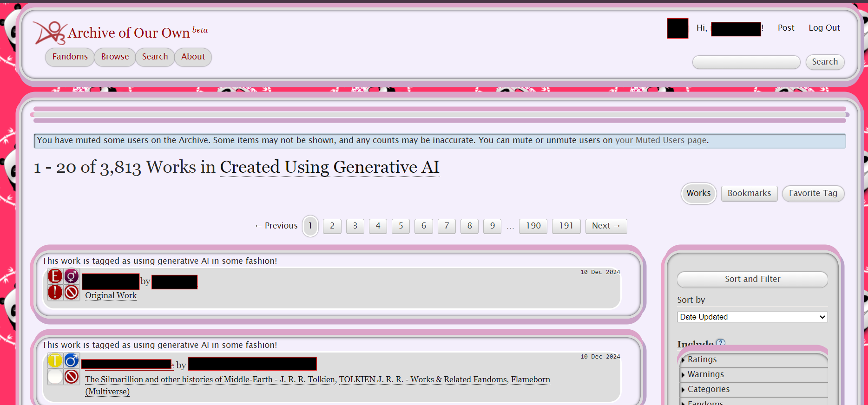
Task: Open the first work's redacted author link
Action: 175,282
